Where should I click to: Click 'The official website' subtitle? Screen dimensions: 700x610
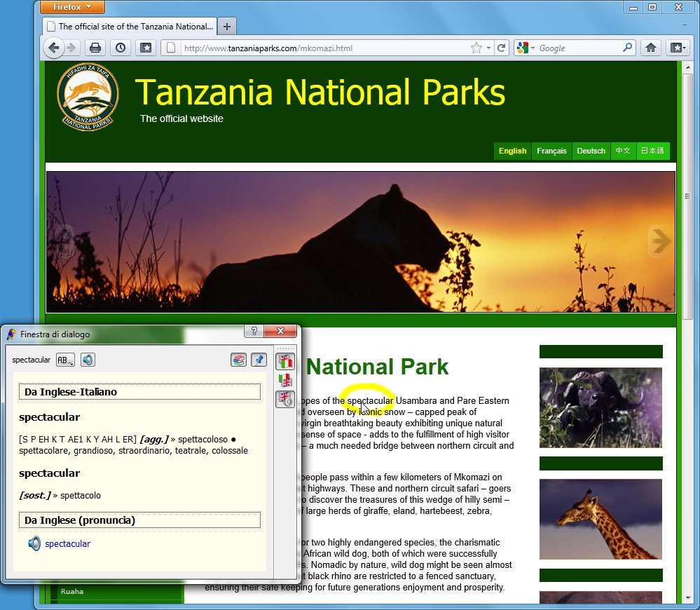[181, 118]
